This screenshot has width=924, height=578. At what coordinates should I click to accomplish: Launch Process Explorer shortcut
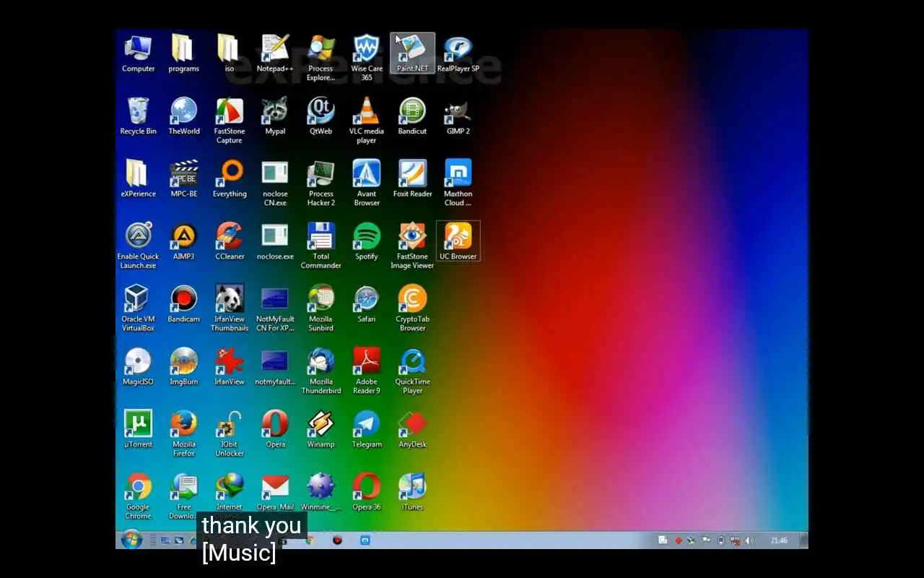(321, 58)
